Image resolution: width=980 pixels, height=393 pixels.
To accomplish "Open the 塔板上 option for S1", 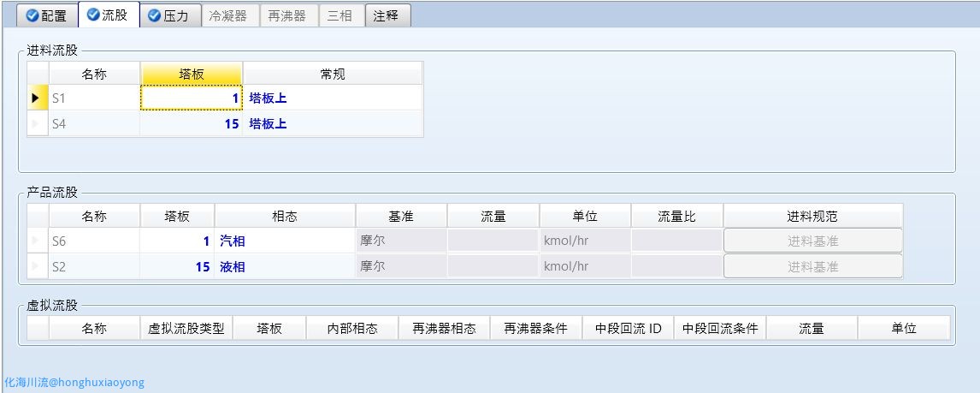I will (332, 98).
